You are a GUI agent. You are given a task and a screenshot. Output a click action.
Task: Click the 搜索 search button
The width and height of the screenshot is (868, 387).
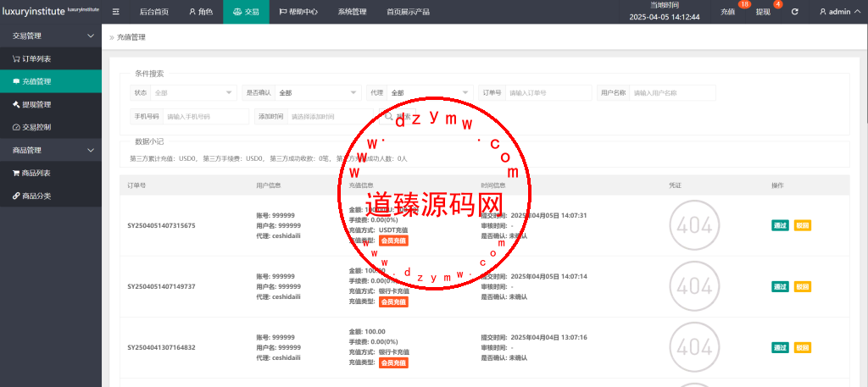point(398,117)
